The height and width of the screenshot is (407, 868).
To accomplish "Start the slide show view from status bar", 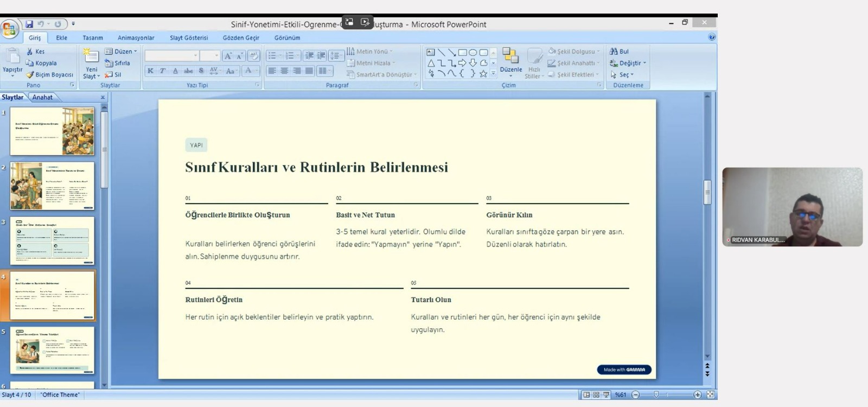I will pos(606,395).
